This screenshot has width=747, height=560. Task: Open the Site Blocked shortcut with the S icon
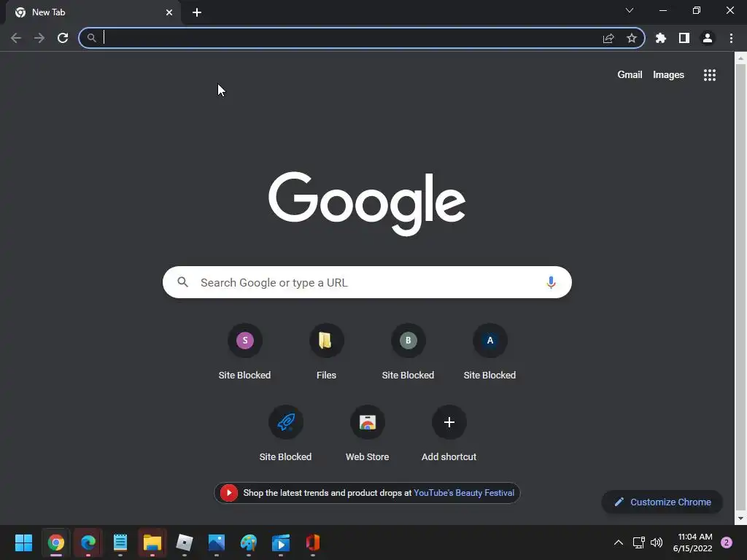point(245,351)
